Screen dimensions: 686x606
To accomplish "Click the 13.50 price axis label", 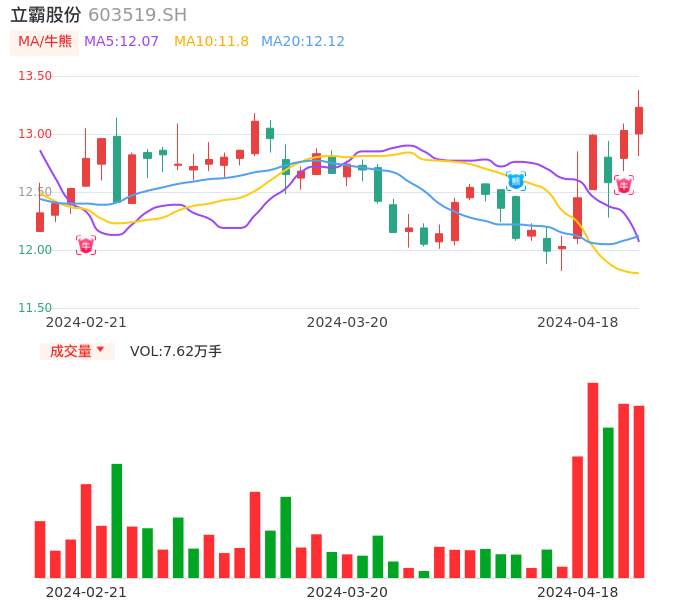I will (35, 76).
